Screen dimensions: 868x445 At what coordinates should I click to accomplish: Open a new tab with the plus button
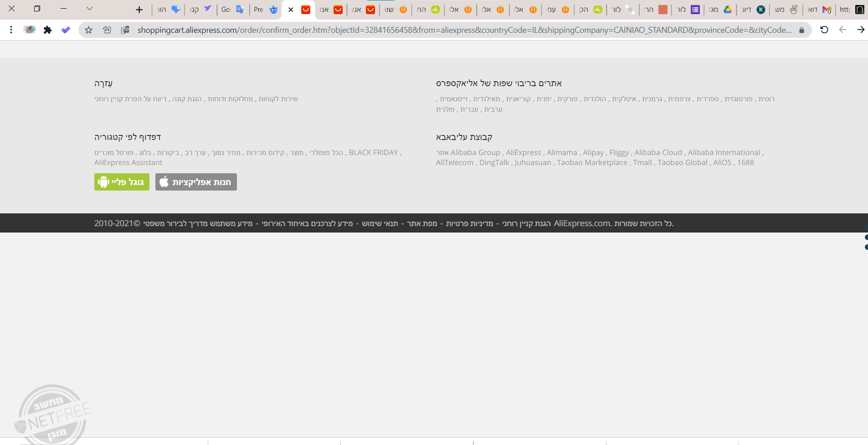pyautogui.click(x=139, y=10)
